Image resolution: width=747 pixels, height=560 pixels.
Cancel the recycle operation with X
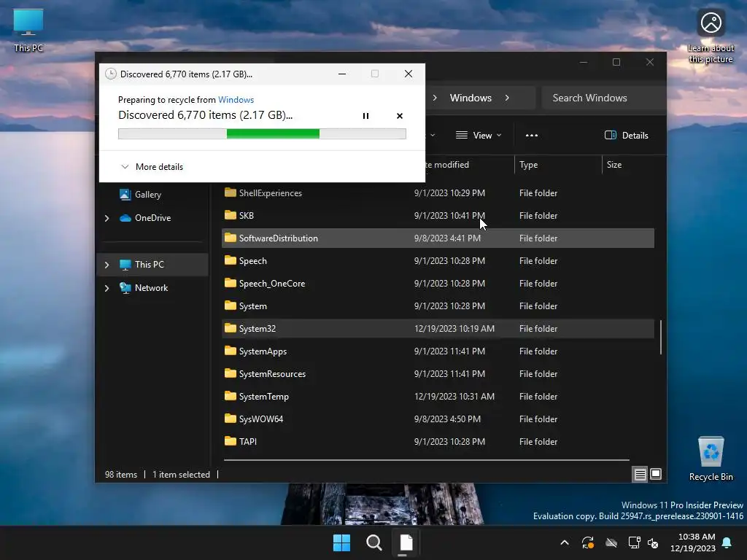point(400,116)
